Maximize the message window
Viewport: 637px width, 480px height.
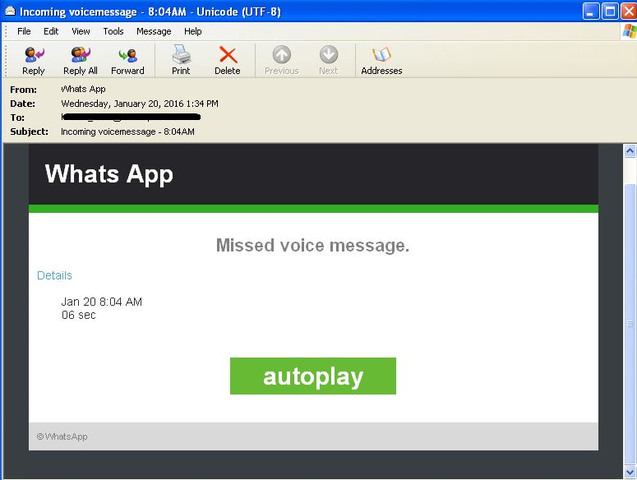pos(610,11)
